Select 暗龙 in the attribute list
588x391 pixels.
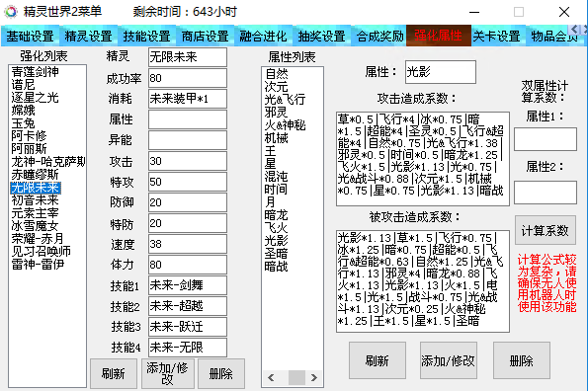276,215
